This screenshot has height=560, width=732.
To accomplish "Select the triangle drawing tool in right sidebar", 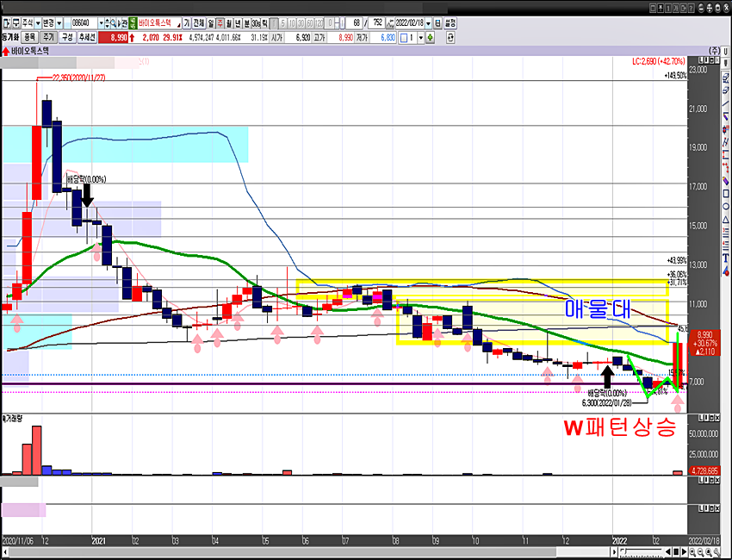I will click(726, 220).
